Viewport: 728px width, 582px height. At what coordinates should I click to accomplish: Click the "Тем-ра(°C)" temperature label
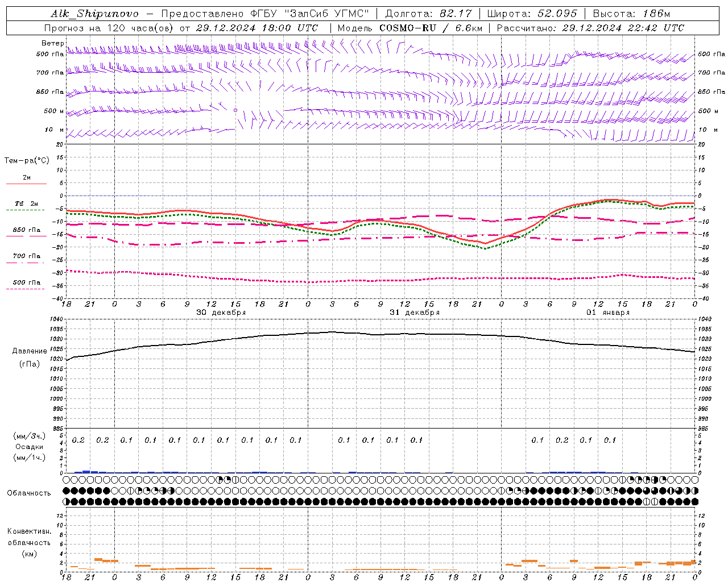click(27, 161)
